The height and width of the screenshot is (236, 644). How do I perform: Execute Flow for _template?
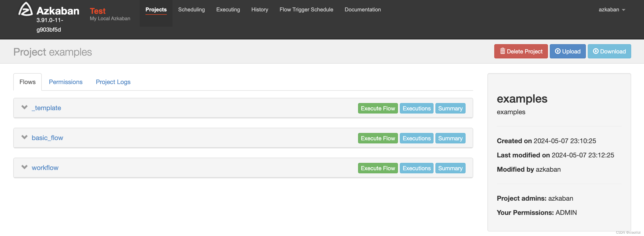378,108
